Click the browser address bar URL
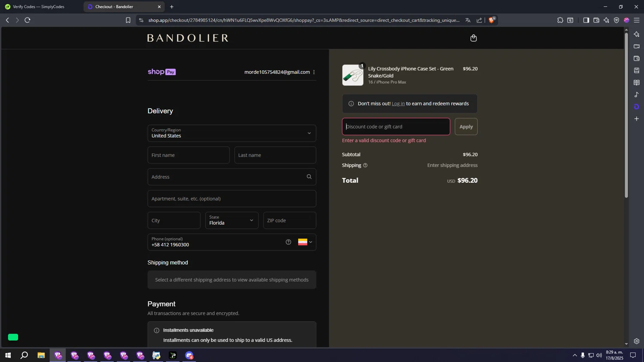Image resolution: width=644 pixels, height=362 pixels. click(304, 20)
